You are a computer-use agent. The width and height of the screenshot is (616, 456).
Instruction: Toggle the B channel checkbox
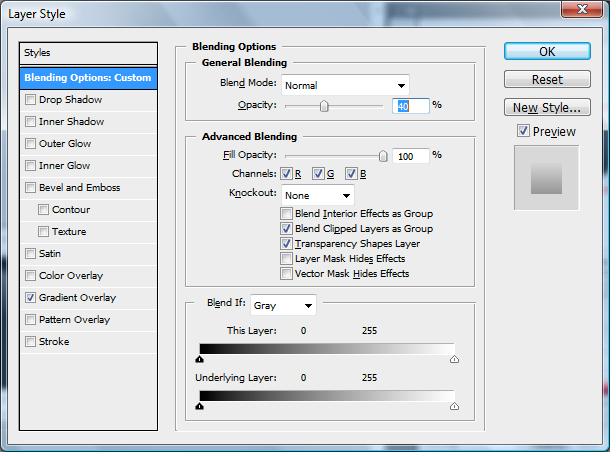(x=351, y=174)
